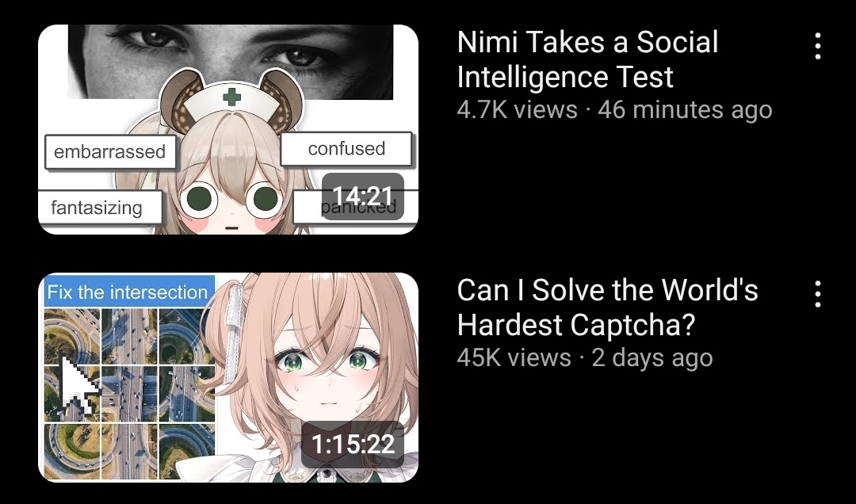Viewport: 856px width, 504px height.
Task: Select the "embarrassed" answer box in thumbnail
Action: 110,152
